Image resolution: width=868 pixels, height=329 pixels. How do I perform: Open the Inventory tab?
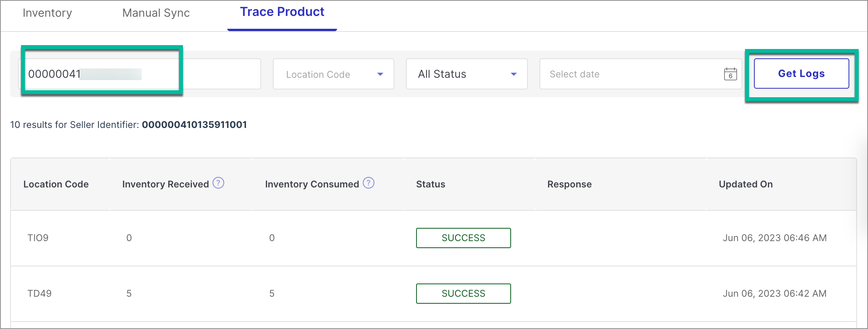(47, 13)
